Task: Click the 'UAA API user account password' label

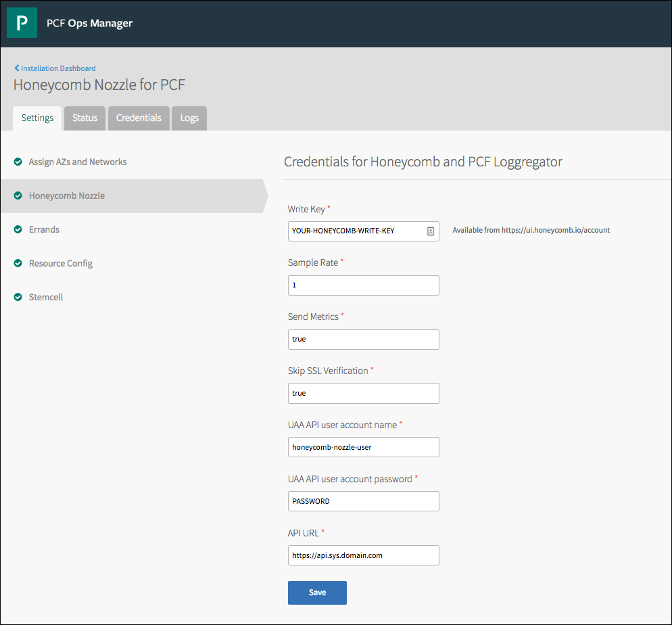Action: (x=350, y=479)
